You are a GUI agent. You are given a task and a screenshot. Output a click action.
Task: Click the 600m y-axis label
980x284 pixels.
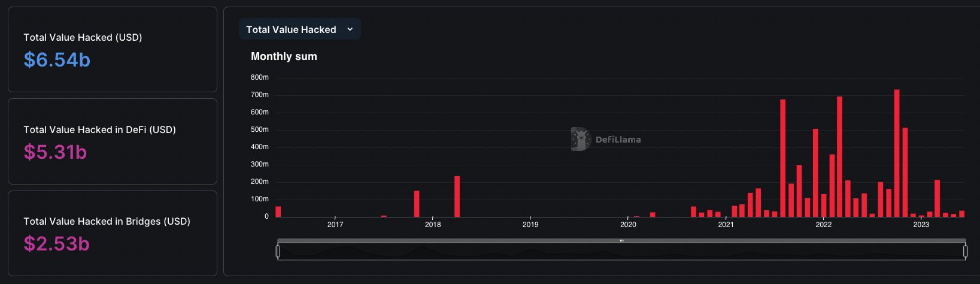260,112
